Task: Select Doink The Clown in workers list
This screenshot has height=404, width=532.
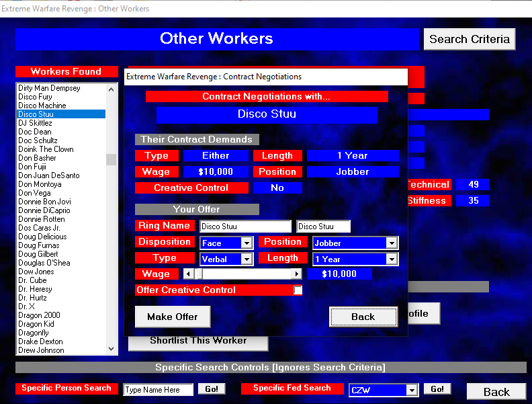Action: coord(46,149)
